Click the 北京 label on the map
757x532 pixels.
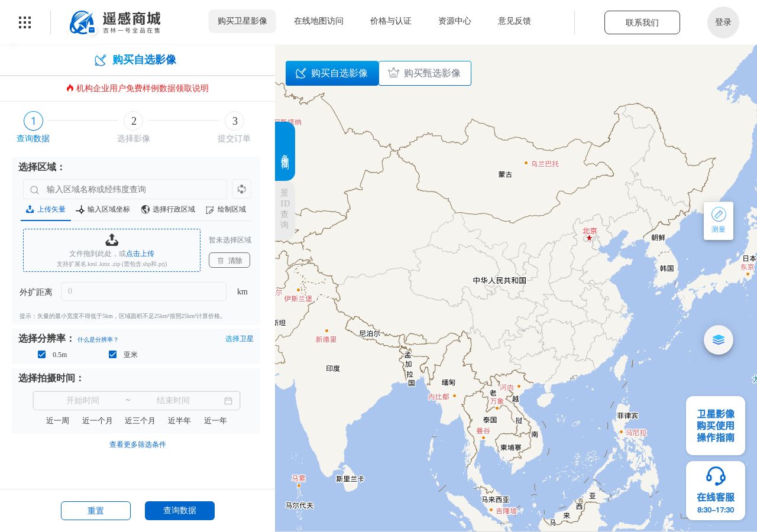click(x=590, y=231)
